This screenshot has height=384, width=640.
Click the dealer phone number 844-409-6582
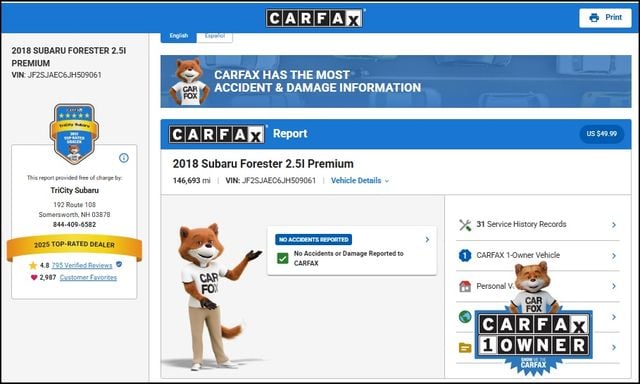[x=74, y=224]
